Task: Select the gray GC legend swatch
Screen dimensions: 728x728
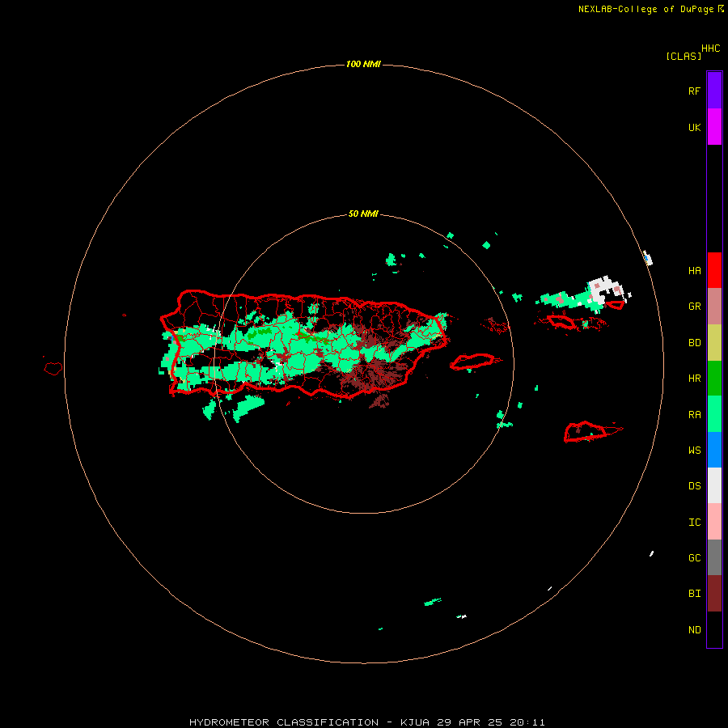Action: click(714, 557)
